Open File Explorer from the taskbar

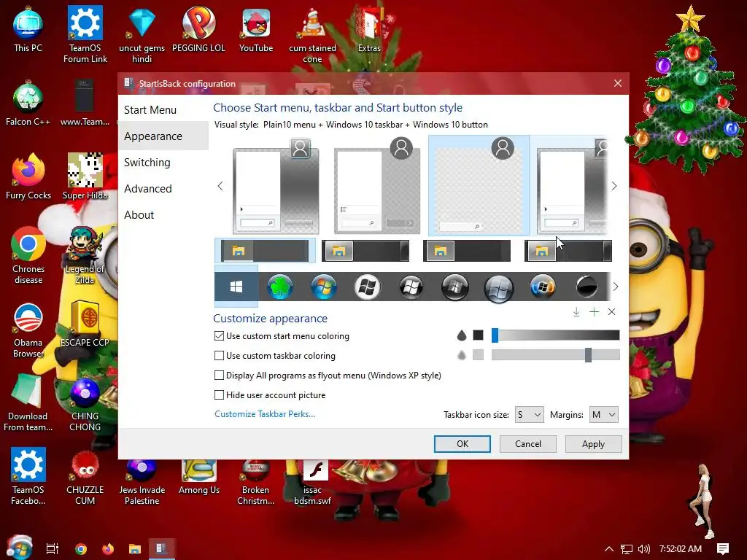(135, 548)
